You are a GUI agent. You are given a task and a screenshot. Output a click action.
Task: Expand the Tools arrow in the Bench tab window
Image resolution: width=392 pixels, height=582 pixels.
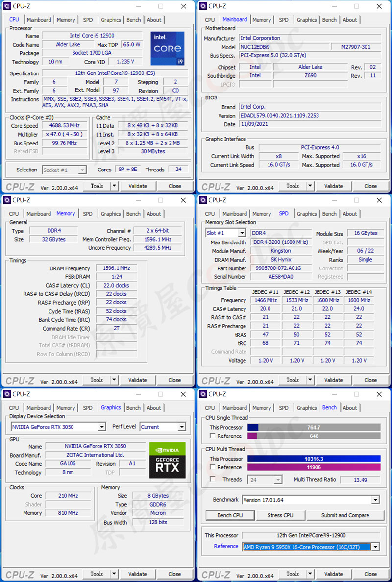click(x=310, y=574)
